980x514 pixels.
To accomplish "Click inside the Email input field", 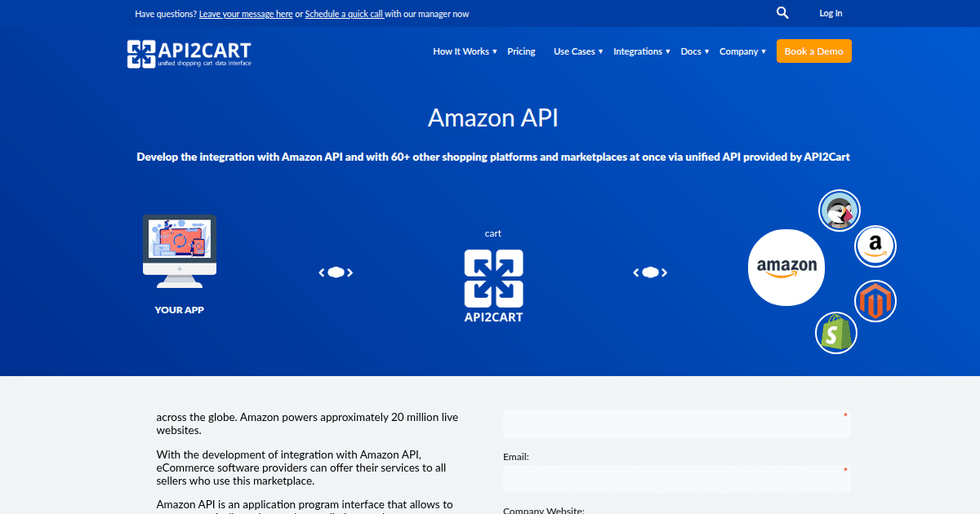I will click(x=676, y=479).
